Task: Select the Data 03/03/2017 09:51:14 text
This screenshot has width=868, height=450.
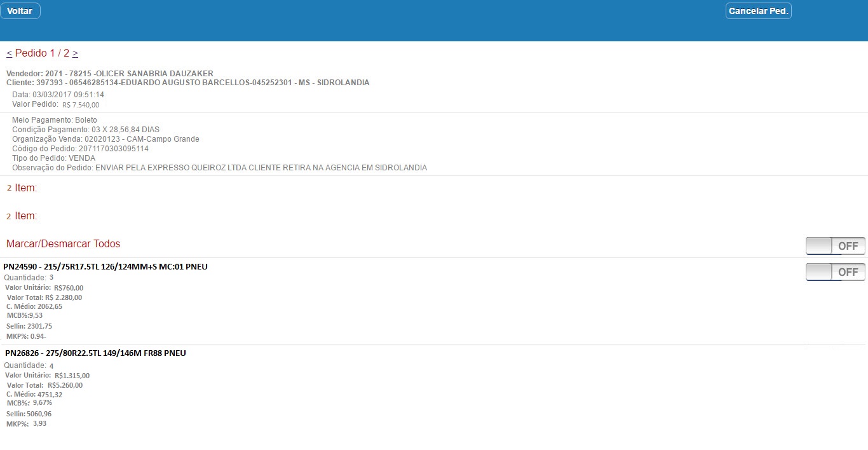Action: pyautogui.click(x=58, y=95)
